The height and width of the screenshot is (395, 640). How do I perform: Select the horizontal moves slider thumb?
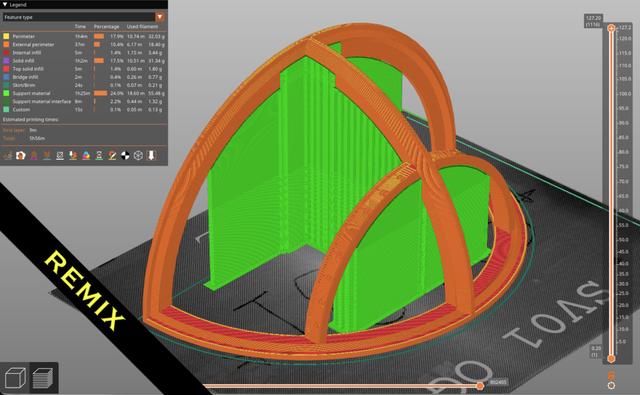[480, 386]
